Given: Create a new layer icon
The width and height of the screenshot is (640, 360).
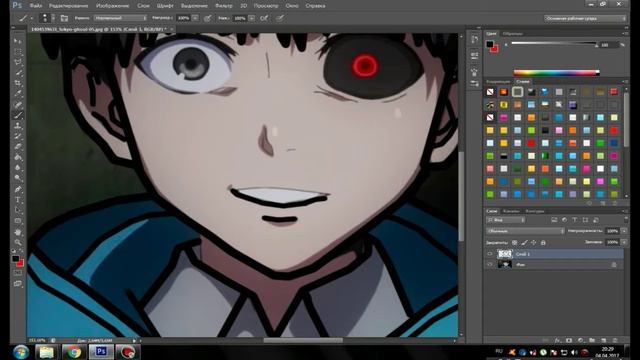Looking at the screenshot, I should point(603,340).
